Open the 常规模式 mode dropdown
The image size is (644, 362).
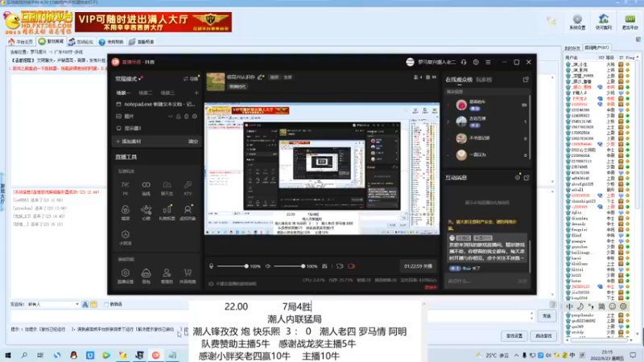tap(129, 79)
